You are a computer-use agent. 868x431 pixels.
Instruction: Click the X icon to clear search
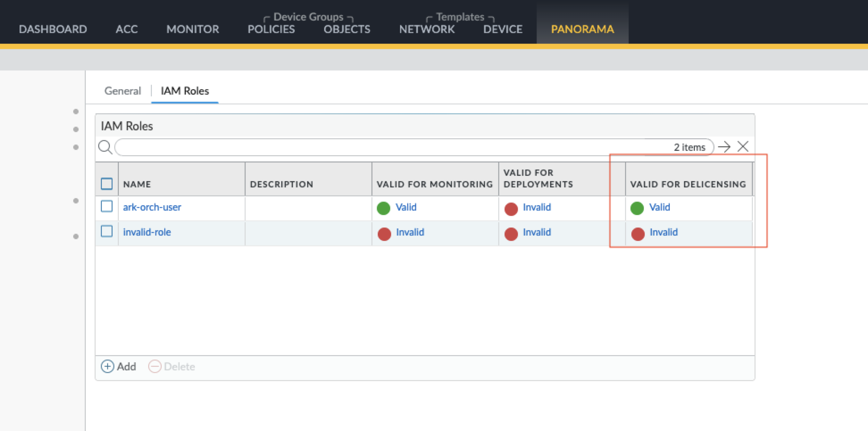tap(743, 146)
